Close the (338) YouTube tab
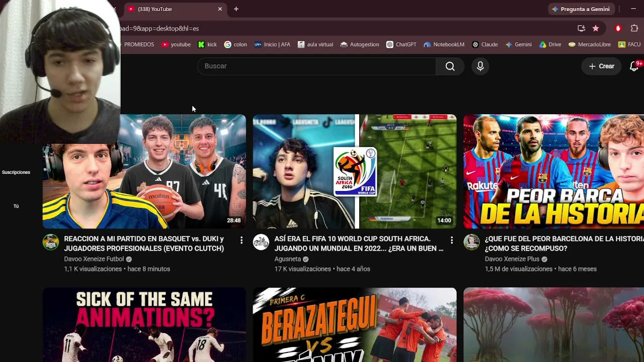Image resolution: width=644 pixels, height=362 pixels. tap(220, 9)
